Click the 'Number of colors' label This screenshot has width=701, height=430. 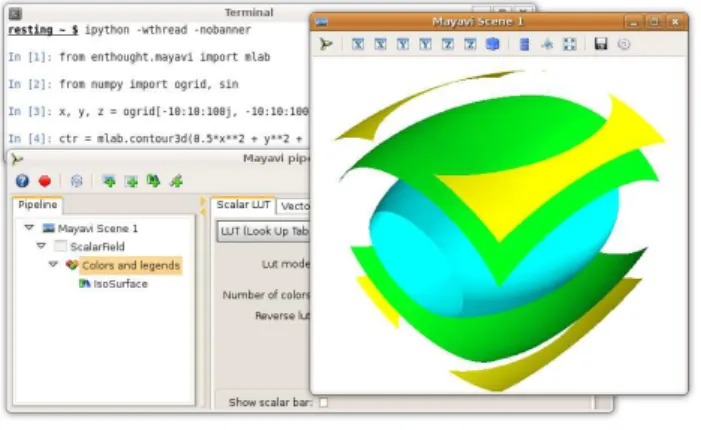point(266,295)
